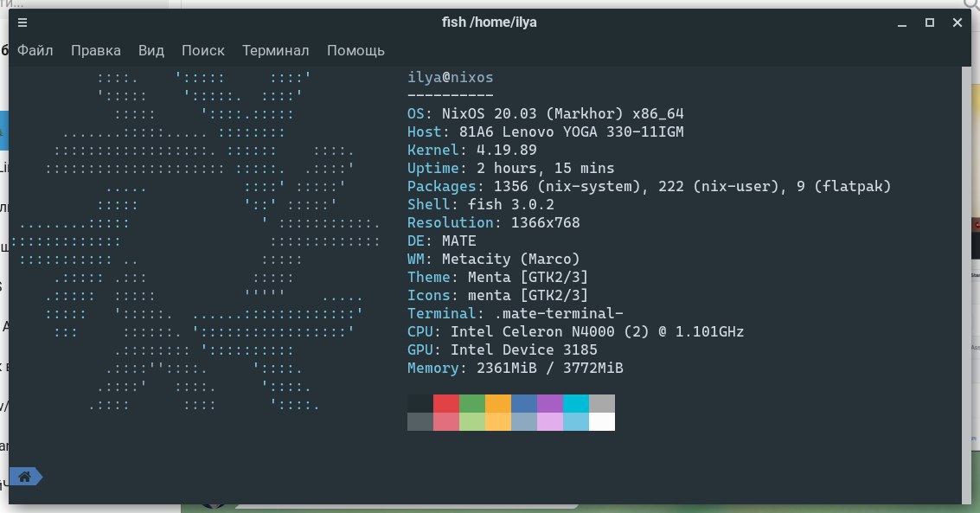
Task: Click the NixOS ASCII art logo
Action: (196, 240)
